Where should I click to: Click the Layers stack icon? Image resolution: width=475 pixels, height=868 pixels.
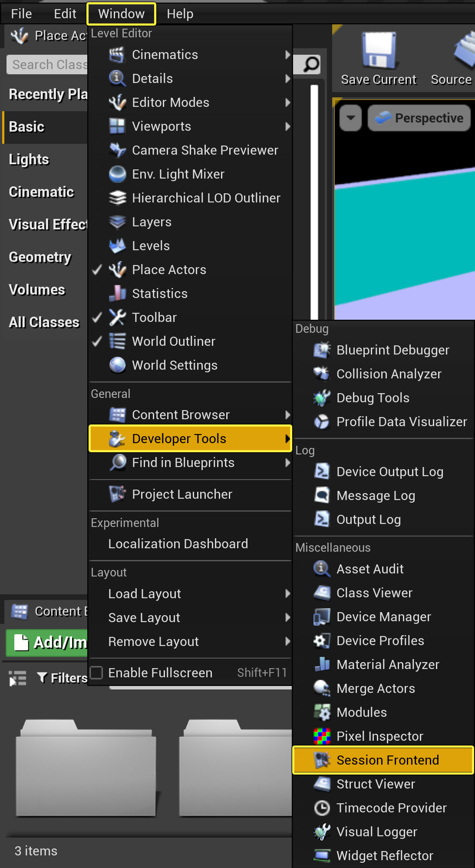117,222
